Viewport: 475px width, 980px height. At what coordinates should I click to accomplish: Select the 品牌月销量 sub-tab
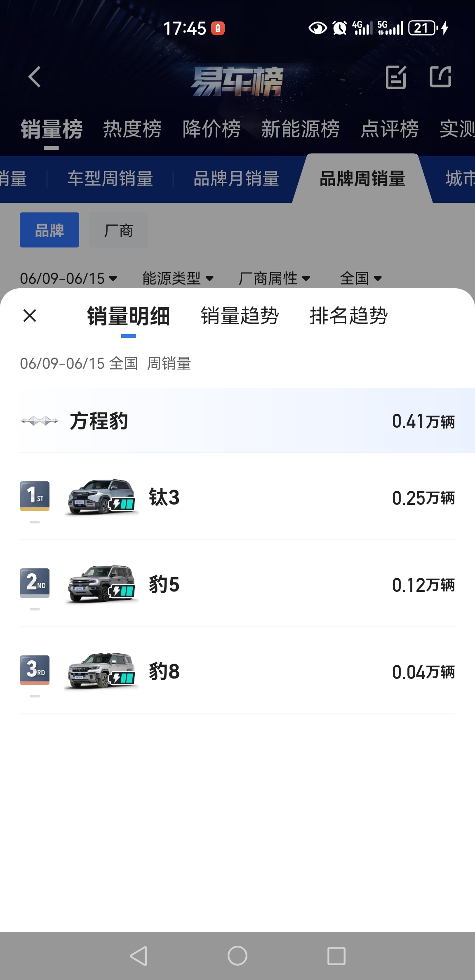236,179
